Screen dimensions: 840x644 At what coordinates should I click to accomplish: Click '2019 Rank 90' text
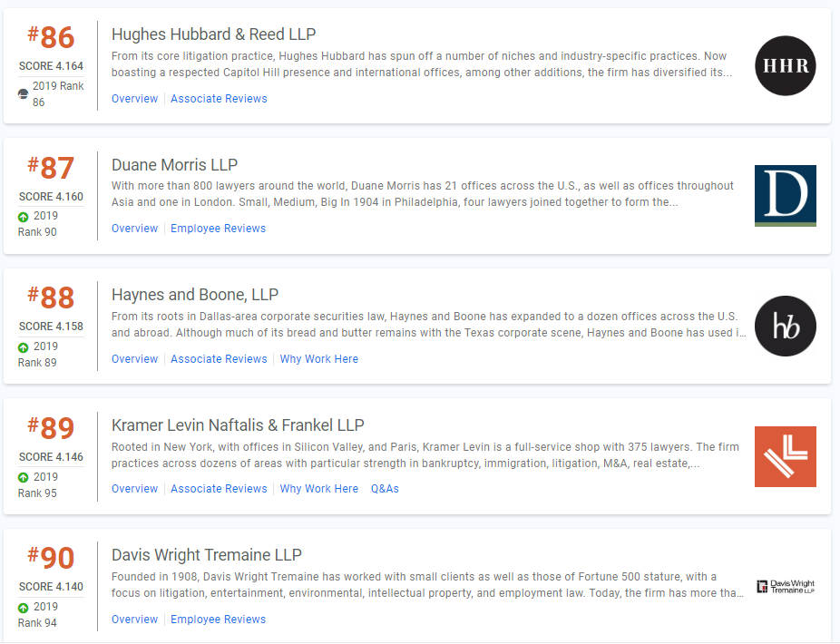[x=38, y=224]
